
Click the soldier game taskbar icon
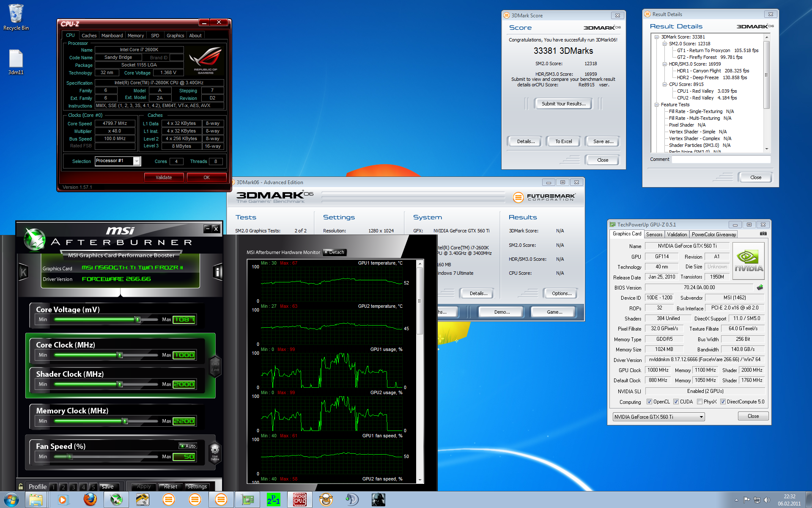tap(378, 500)
